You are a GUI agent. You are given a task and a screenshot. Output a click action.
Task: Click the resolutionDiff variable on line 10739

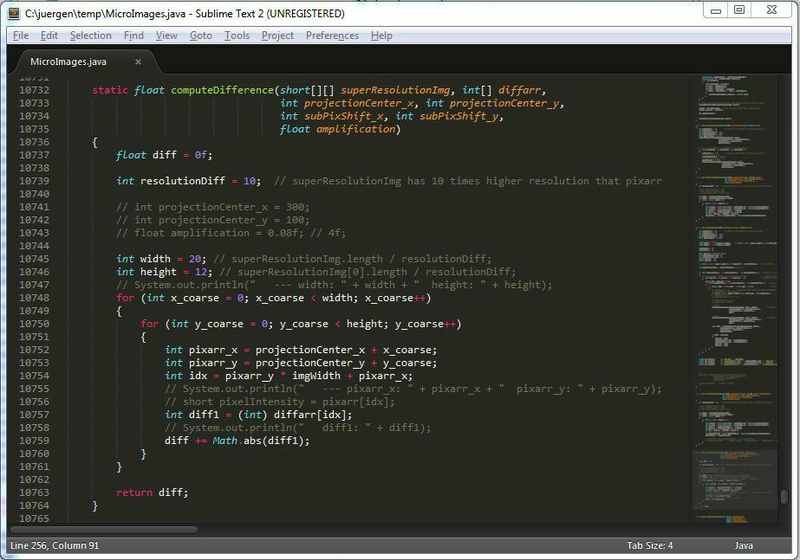coord(183,181)
